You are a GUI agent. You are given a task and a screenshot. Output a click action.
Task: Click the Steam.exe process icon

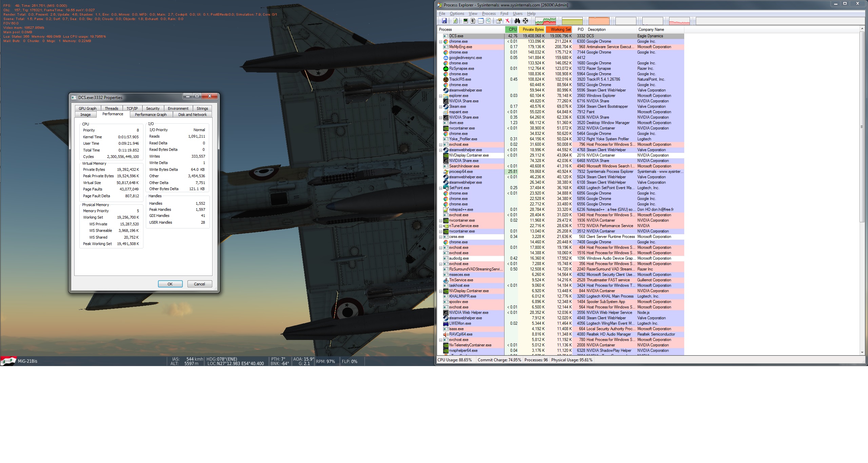click(x=446, y=106)
